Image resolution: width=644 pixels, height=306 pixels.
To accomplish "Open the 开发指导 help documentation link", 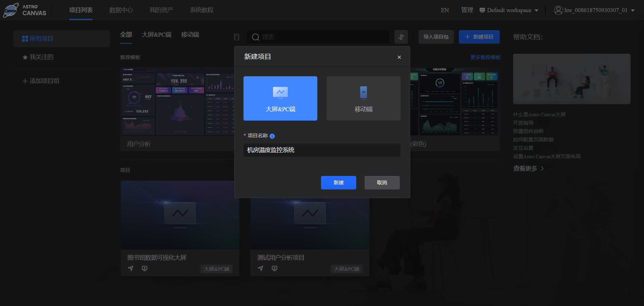I will [x=523, y=123].
